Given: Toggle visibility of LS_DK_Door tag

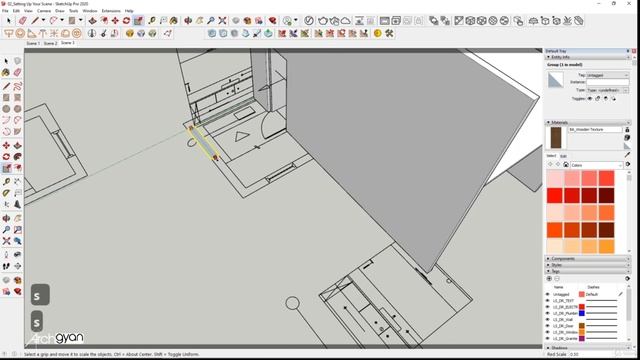Looking at the screenshot, I should [548, 326].
